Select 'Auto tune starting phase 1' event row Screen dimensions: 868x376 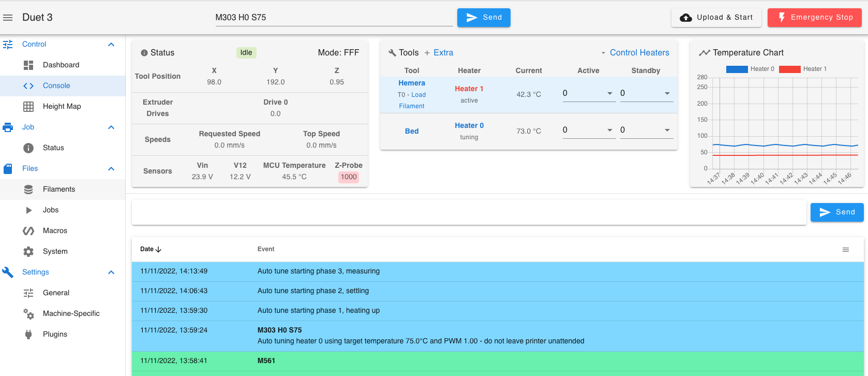(498, 311)
